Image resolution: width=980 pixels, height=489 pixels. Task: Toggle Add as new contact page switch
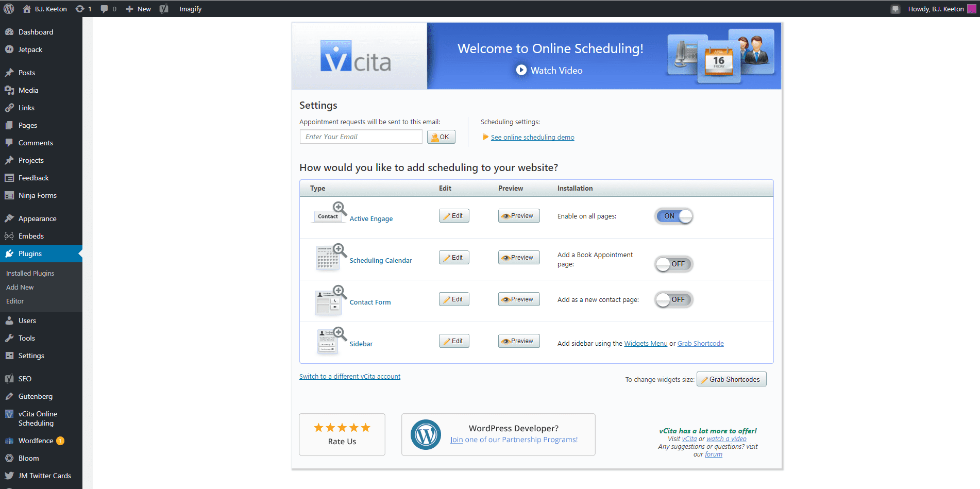point(673,299)
